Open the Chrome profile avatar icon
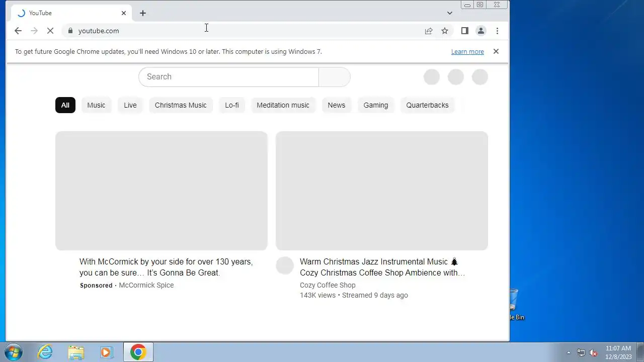The width and height of the screenshot is (644, 362). 481,31
